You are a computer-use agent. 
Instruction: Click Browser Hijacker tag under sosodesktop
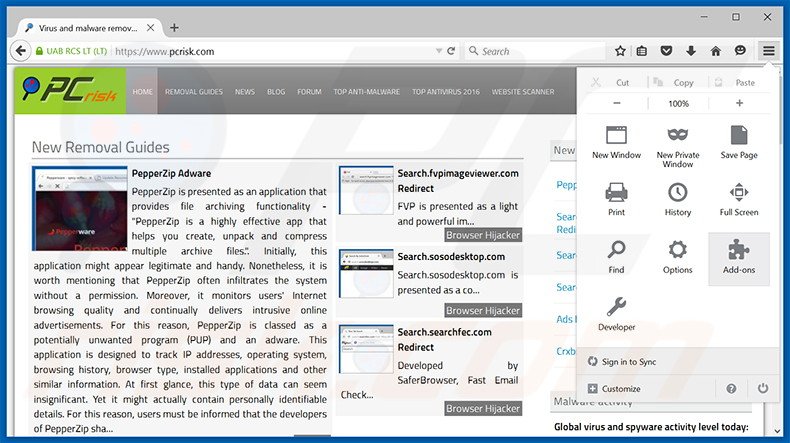pos(483,310)
